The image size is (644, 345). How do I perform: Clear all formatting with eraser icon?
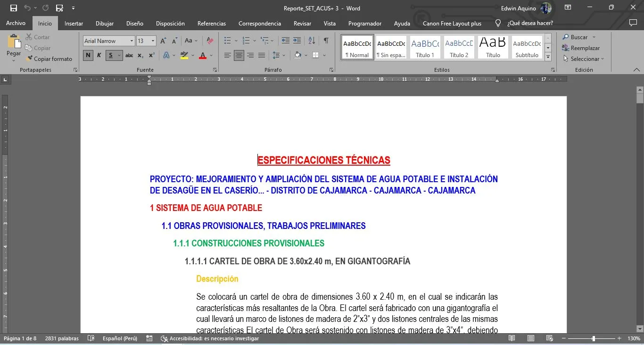coord(210,41)
